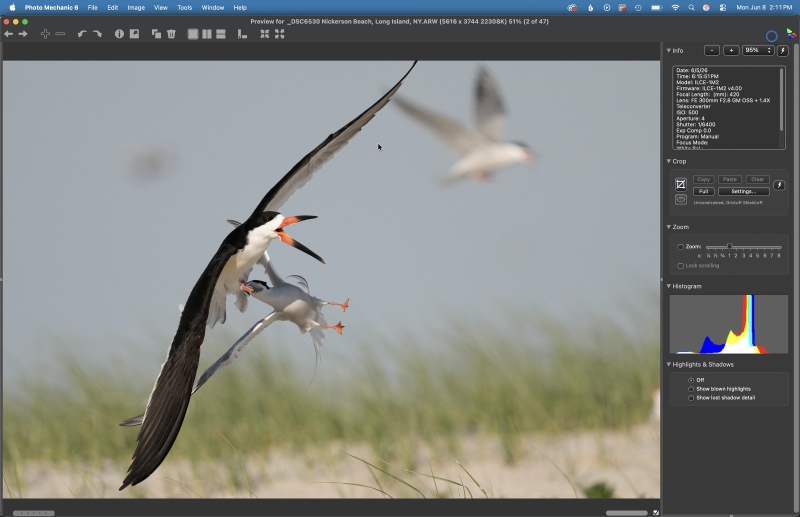The width and height of the screenshot is (800, 517).
Task: Click the fit-to-window collapse arrows icon
Action: coord(264,34)
